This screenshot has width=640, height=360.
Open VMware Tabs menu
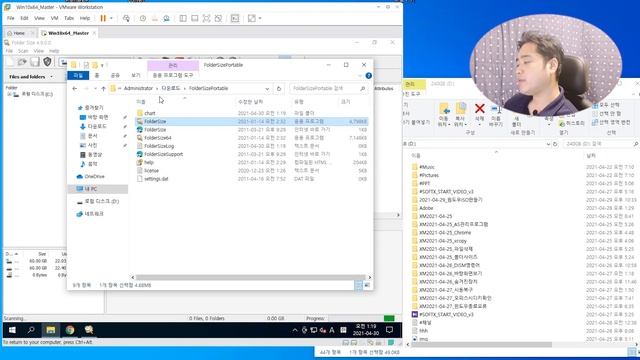[69, 18]
